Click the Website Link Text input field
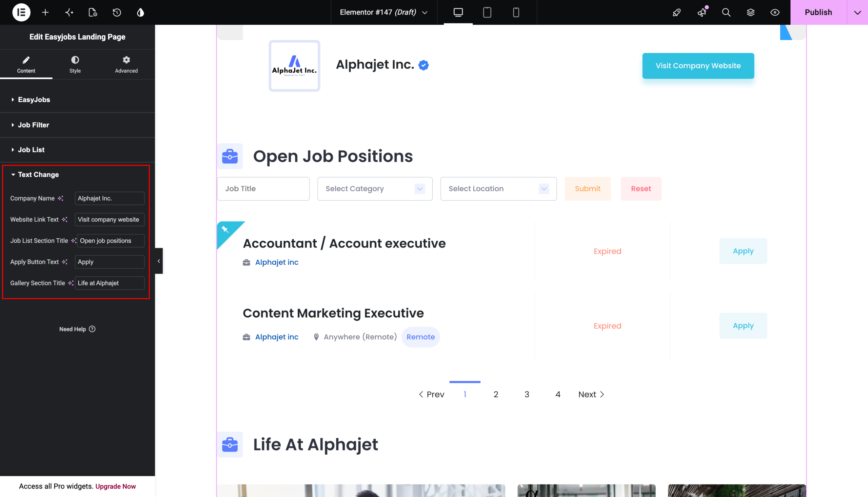The image size is (868, 497). [110, 219]
